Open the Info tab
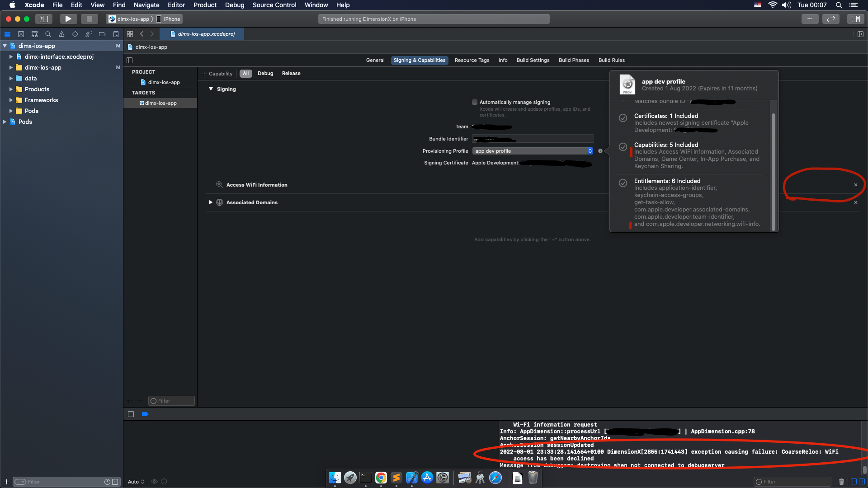Image resolution: width=868 pixels, height=488 pixels. click(x=503, y=60)
